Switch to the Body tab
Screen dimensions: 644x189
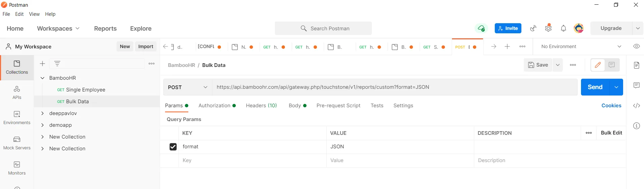[297, 106]
